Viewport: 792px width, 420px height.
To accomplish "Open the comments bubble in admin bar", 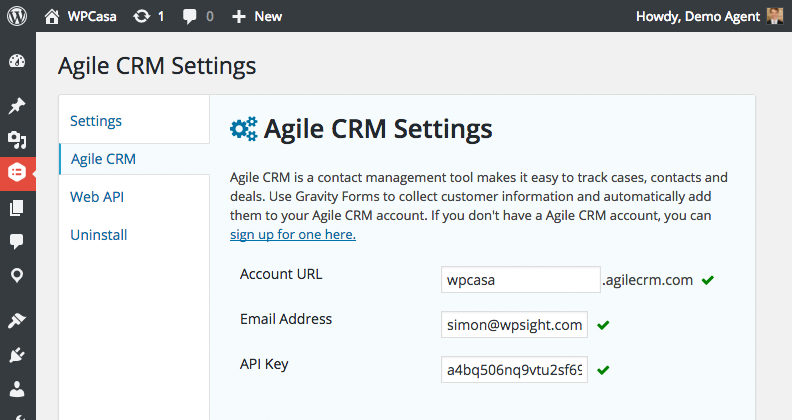I will coord(189,17).
